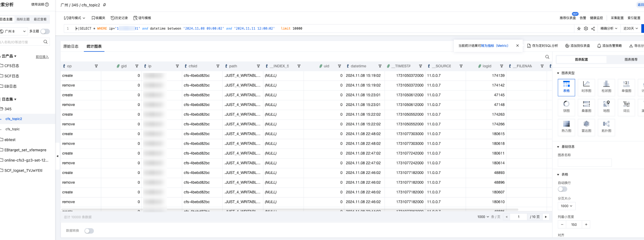Viewport: 644px width, 240px height.
Task: Click the 添加到仪表盘 button
Action: (578, 46)
